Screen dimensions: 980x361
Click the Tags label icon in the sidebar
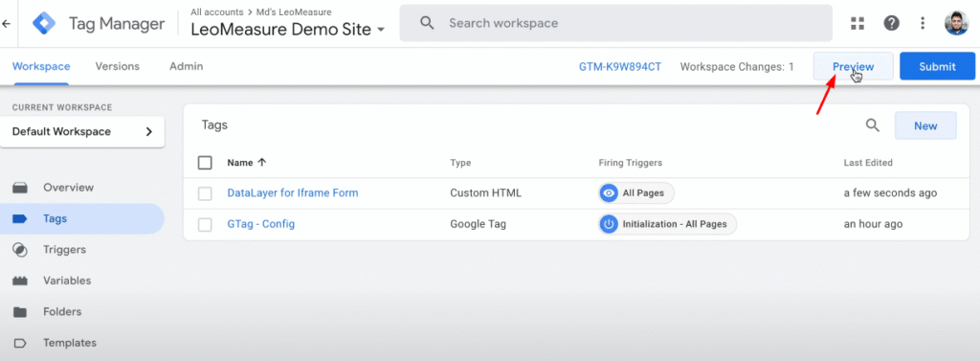[x=20, y=219]
